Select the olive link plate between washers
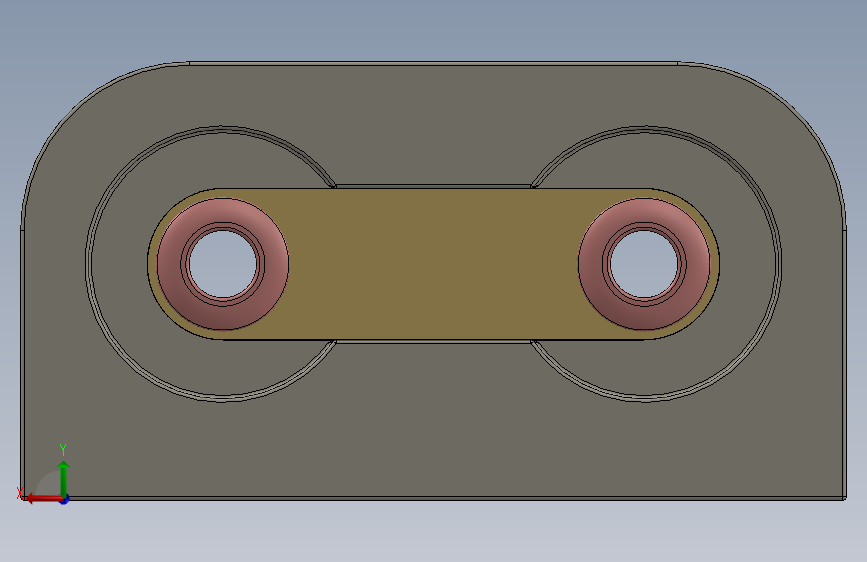The height and width of the screenshot is (562, 867). [434, 264]
